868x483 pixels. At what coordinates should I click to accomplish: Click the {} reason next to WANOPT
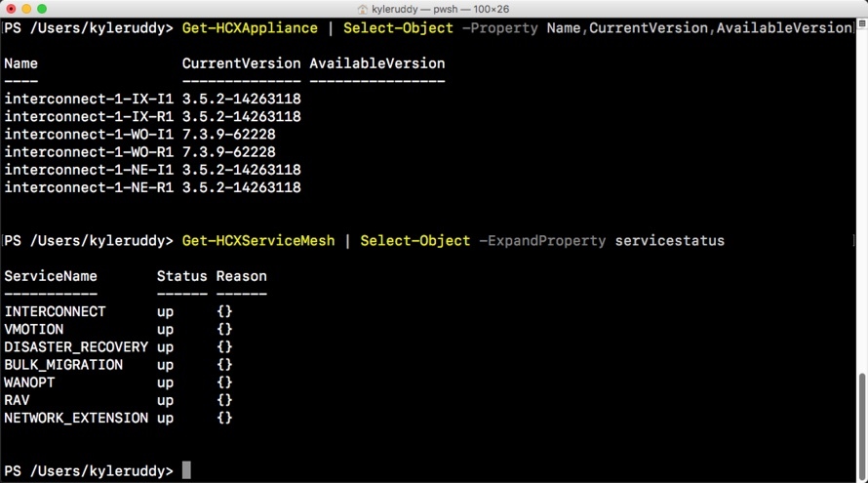224,382
